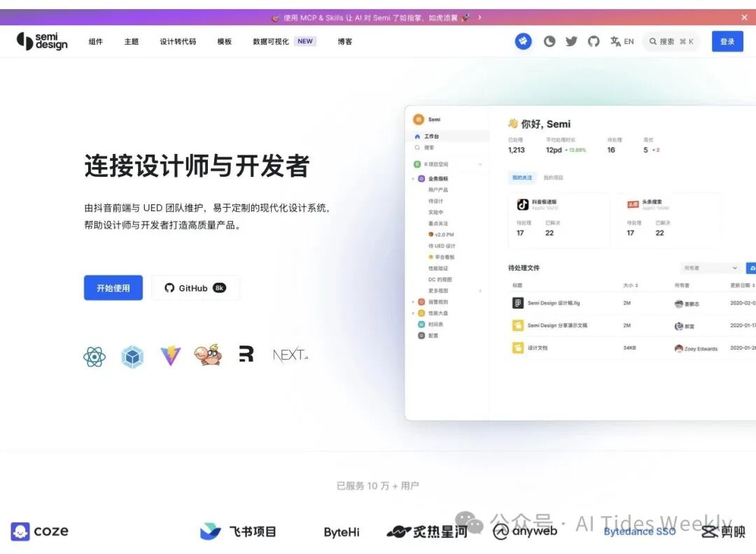
Task: Click the search field showing ⌘K
Action: pos(671,41)
